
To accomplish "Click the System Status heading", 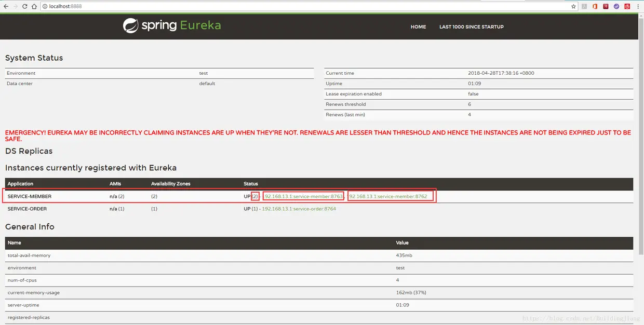I will (x=34, y=58).
